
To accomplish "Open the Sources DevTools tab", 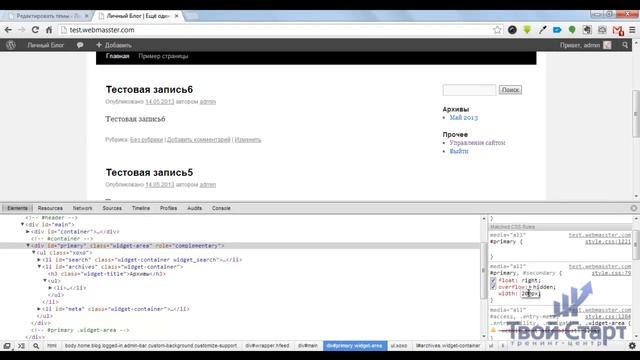I will tap(112, 208).
